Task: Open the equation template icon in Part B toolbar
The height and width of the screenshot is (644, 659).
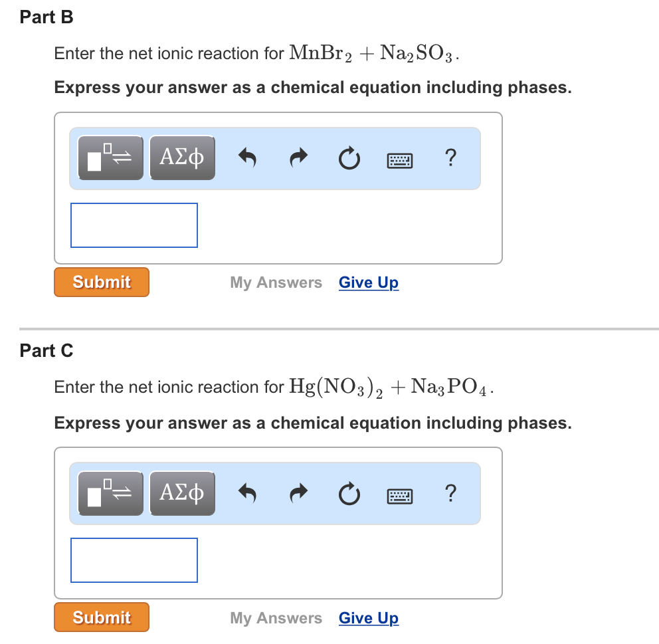Action: (110, 158)
